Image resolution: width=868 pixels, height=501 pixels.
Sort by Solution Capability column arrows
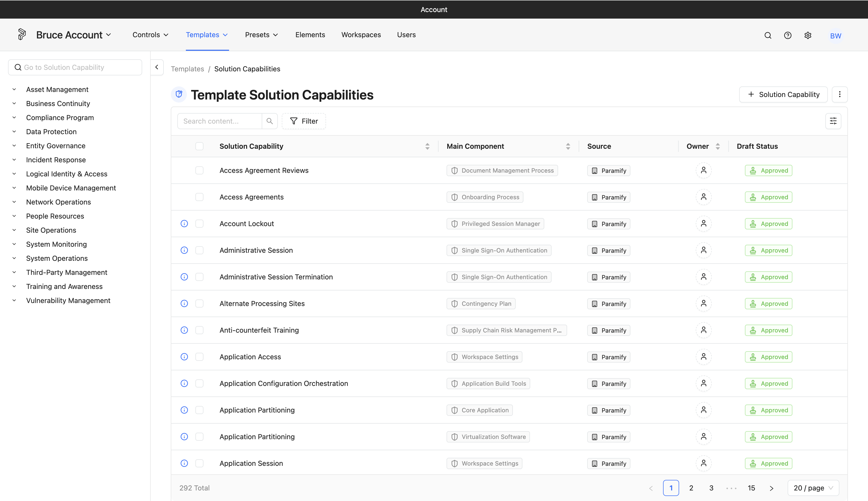coord(427,146)
